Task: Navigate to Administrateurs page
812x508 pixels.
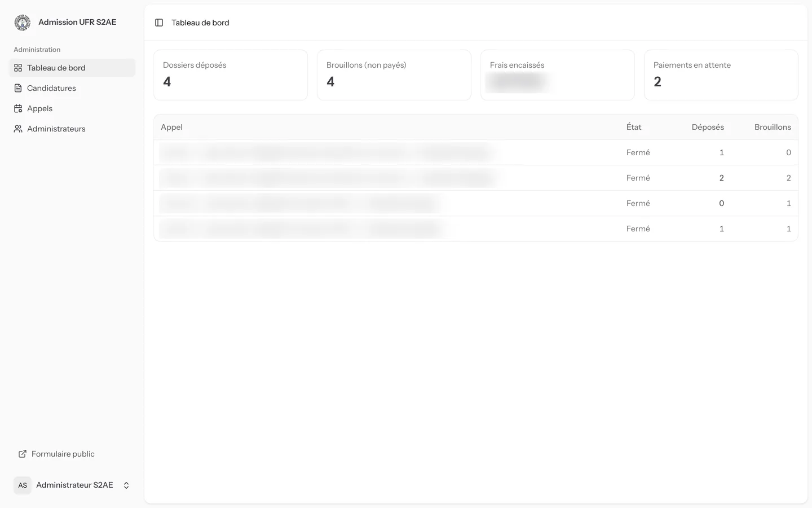Action: 72,129
